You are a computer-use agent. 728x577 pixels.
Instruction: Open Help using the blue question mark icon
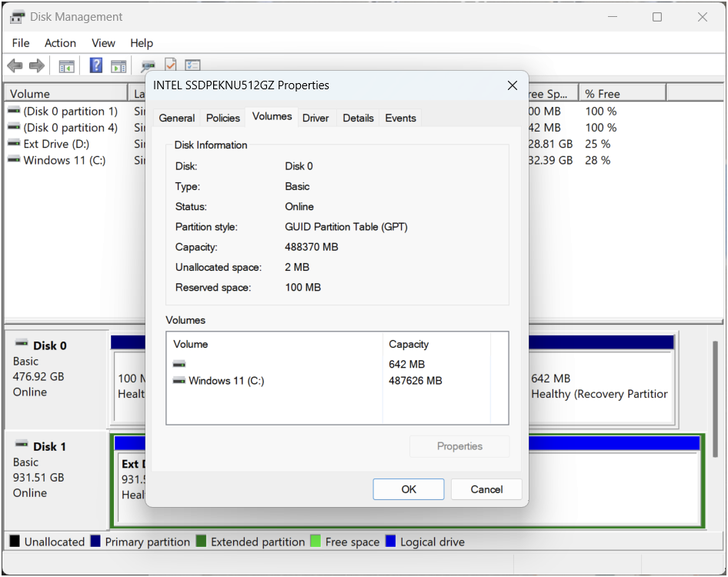95,65
